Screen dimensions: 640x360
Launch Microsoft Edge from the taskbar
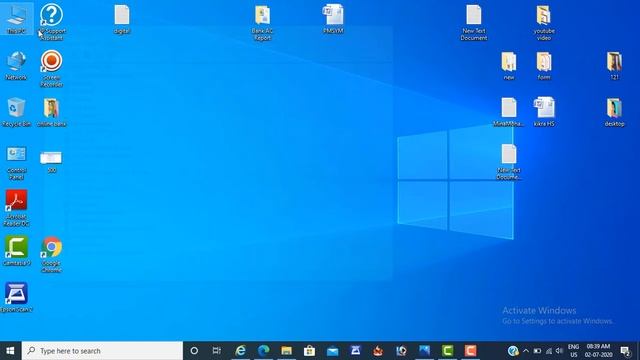pyautogui.click(x=264, y=351)
